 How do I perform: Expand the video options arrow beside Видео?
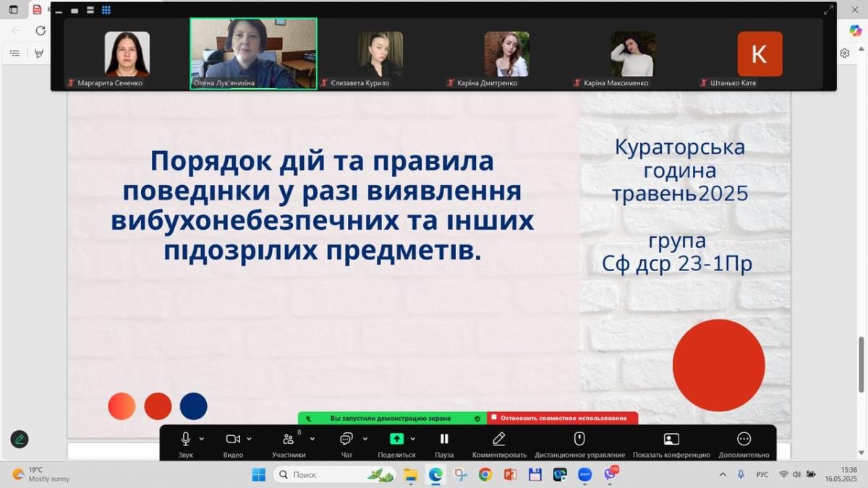(250, 439)
